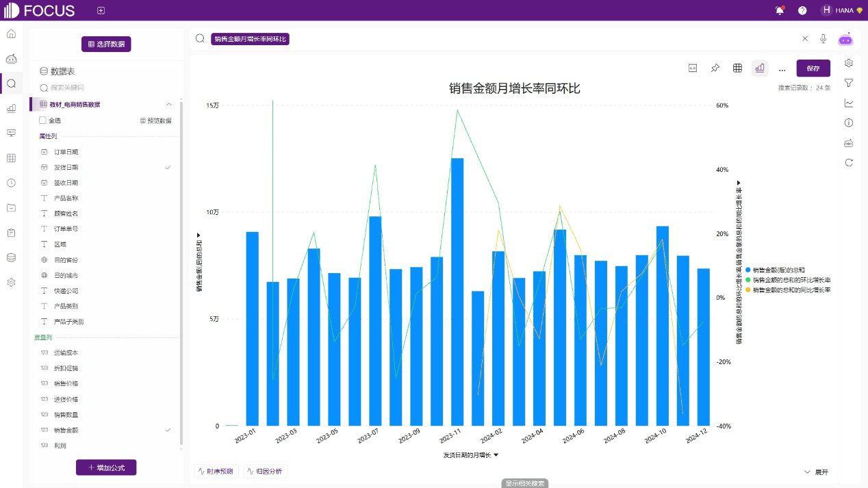Pin the chart with the pin icon
This screenshot has width=868, height=488.
pos(715,68)
